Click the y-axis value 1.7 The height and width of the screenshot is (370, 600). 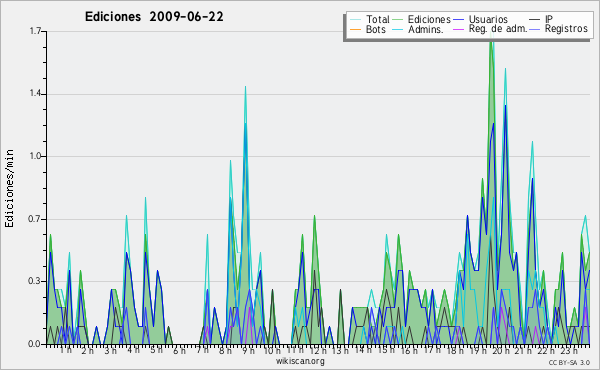coord(35,31)
